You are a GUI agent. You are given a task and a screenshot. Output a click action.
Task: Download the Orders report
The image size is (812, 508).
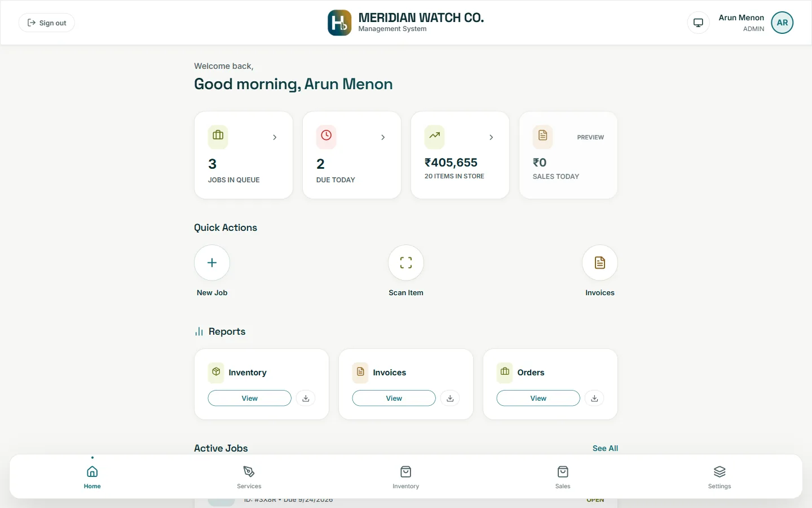pyautogui.click(x=594, y=398)
